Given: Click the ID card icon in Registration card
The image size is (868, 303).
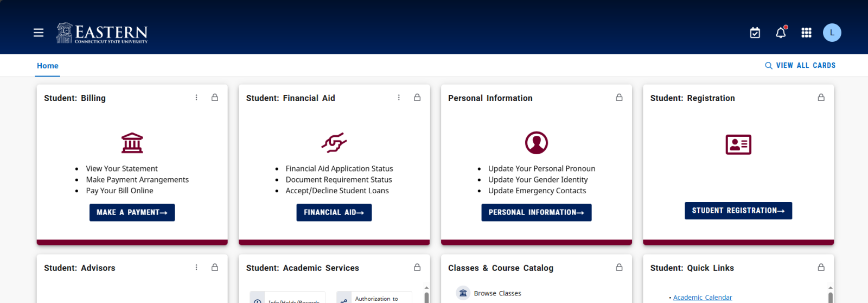Looking at the screenshot, I should 738,144.
